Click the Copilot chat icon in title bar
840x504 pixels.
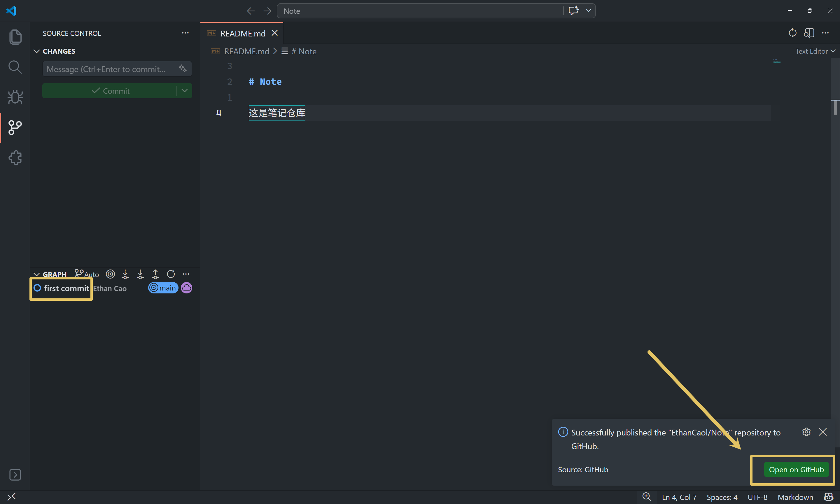coord(574,10)
